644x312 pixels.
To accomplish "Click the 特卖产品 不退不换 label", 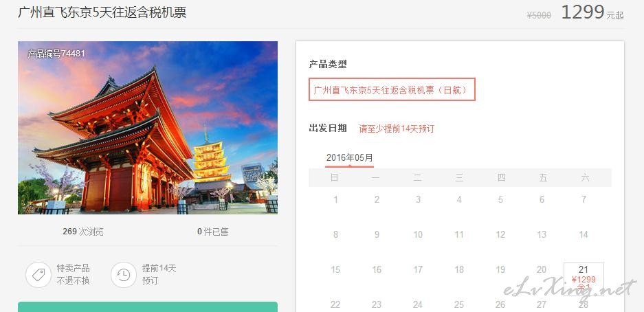I will pyautogui.click(x=73, y=275).
